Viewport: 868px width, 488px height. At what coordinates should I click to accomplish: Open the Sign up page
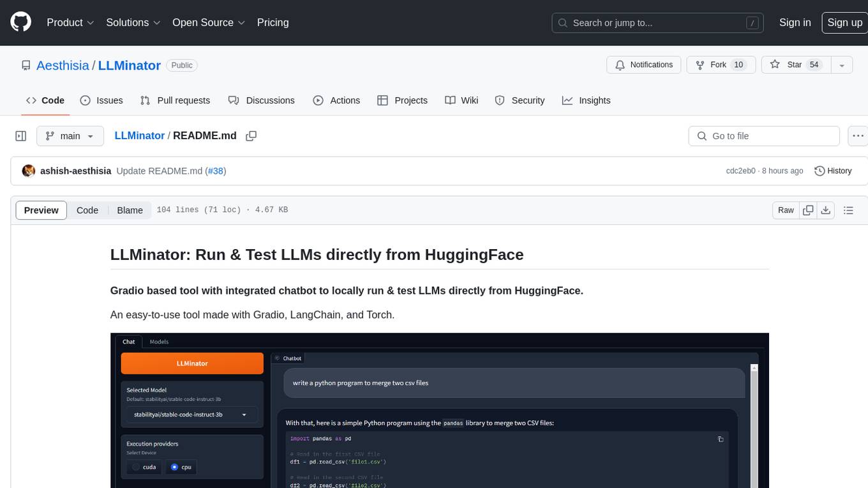(x=844, y=22)
